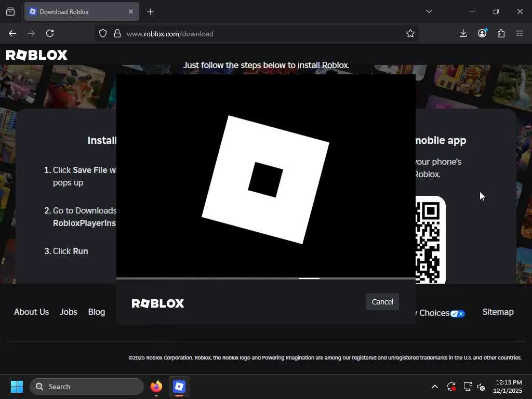Go forward one page
Viewport: 532px width, 399px height.
pyautogui.click(x=31, y=33)
